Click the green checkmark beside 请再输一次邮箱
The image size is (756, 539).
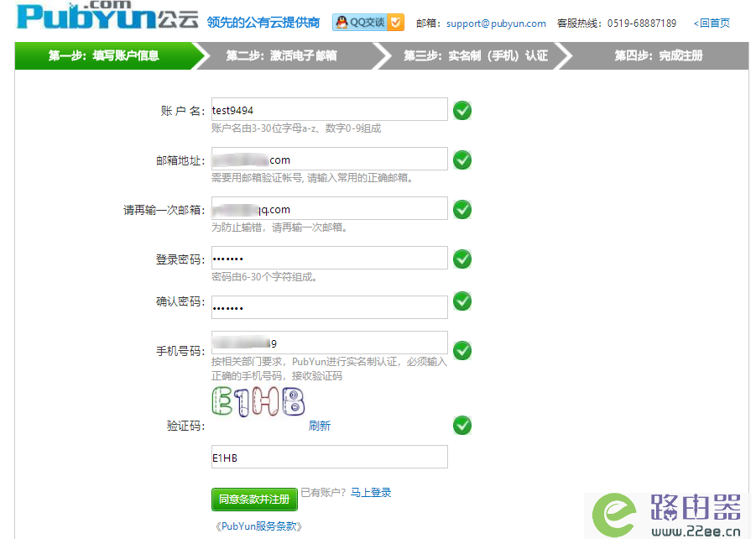(462, 209)
